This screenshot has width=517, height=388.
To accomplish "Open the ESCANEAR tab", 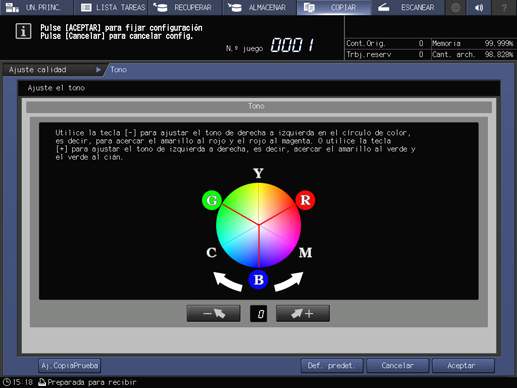I will click(408, 7).
